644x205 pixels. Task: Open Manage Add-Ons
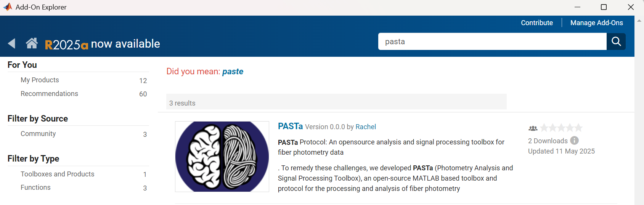[x=597, y=23]
